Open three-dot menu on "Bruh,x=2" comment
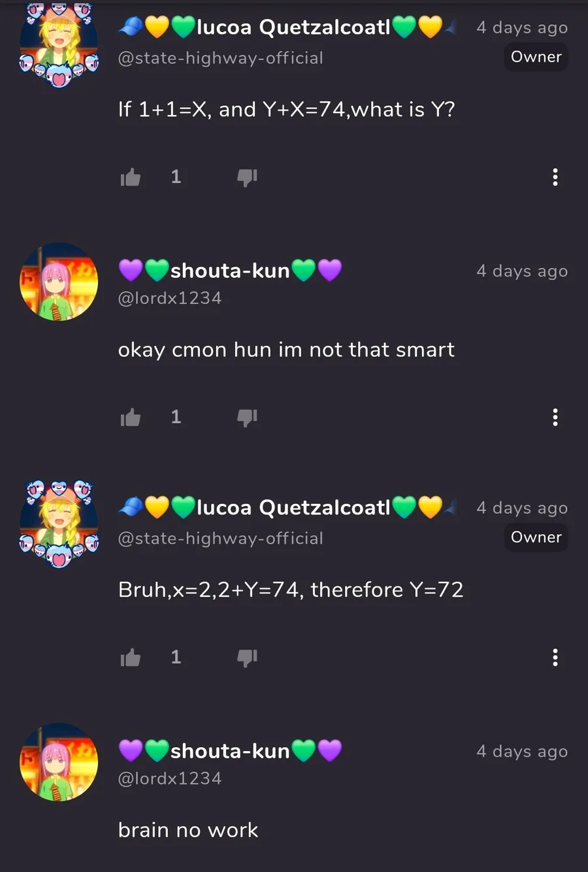This screenshot has height=872, width=588. pos(555,657)
